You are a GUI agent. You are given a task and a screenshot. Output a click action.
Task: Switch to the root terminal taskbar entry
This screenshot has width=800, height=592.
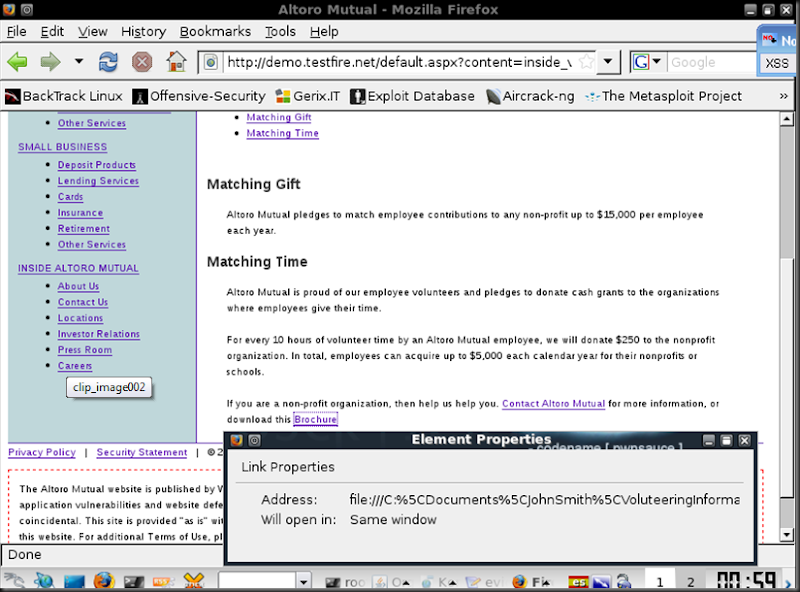click(345, 581)
